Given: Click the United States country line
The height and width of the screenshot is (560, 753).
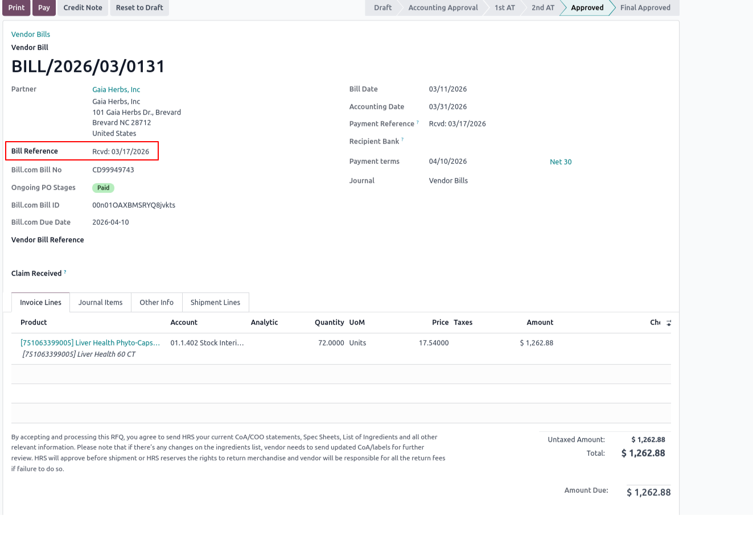Looking at the screenshot, I should pyautogui.click(x=114, y=133).
